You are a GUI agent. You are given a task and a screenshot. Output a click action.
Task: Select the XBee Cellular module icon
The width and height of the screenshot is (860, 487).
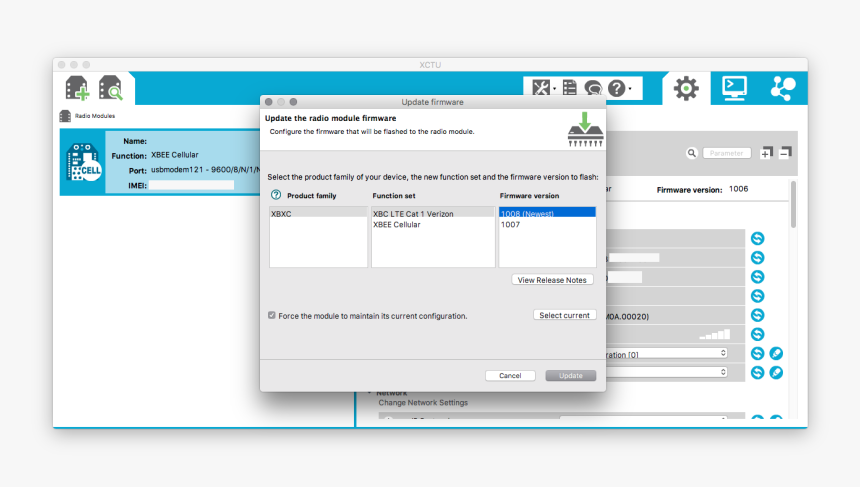(x=83, y=162)
